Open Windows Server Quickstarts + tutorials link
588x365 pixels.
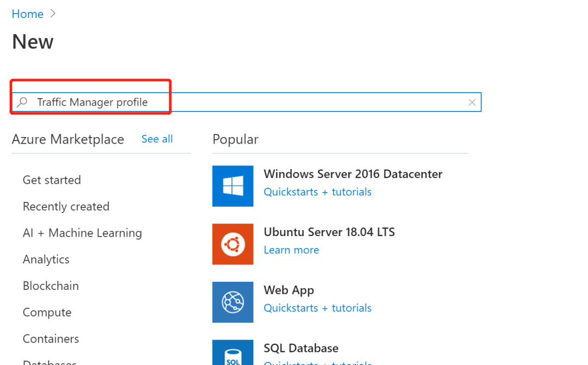coord(317,192)
